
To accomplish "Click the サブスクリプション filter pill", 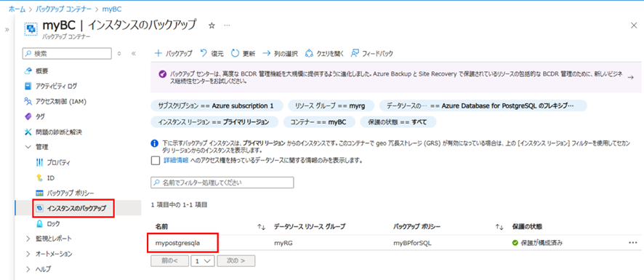I will point(217,105).
